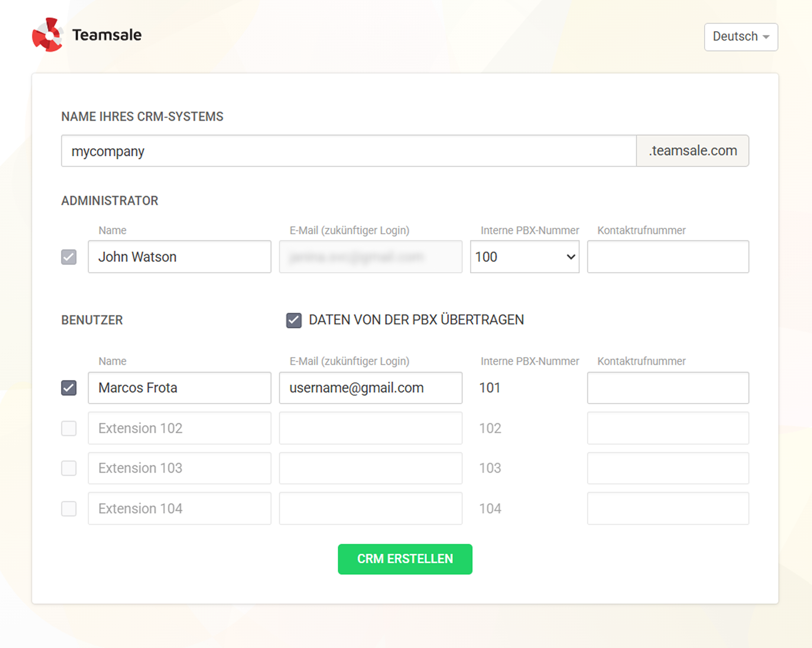Open the Deutsch language dropdown
The image size is (812, 648).
(x=741, y=37)
